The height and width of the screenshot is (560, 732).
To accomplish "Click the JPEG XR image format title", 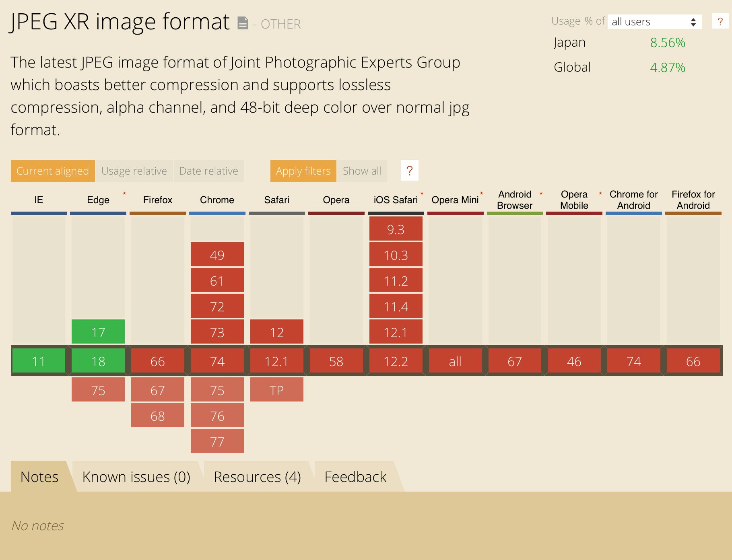I will coord(120,22).
